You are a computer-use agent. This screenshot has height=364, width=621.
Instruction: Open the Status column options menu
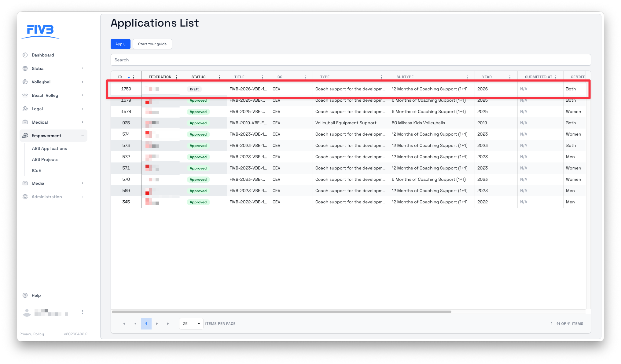click(219, 77)
